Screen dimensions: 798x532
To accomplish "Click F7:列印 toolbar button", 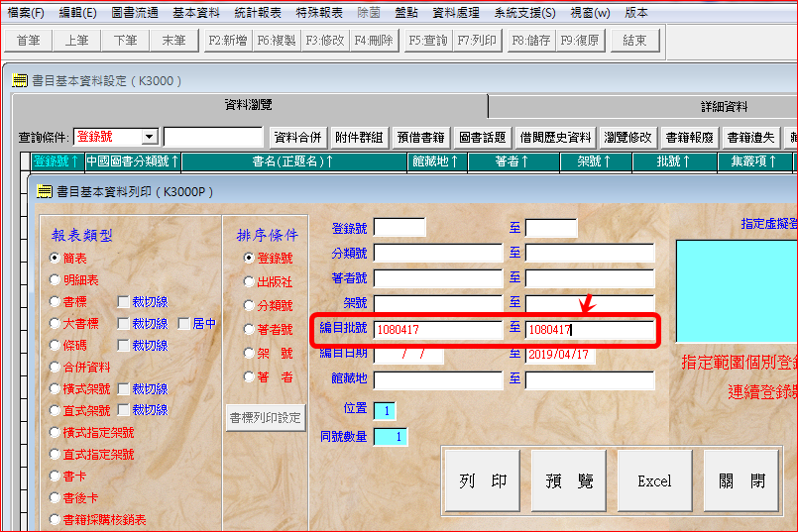I will (x=477, y=41).
